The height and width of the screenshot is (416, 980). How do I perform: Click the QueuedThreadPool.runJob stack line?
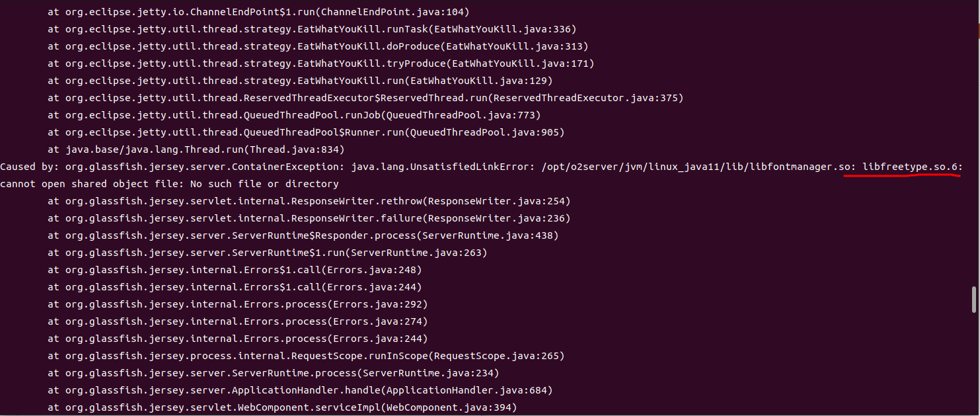click(293, 115)
